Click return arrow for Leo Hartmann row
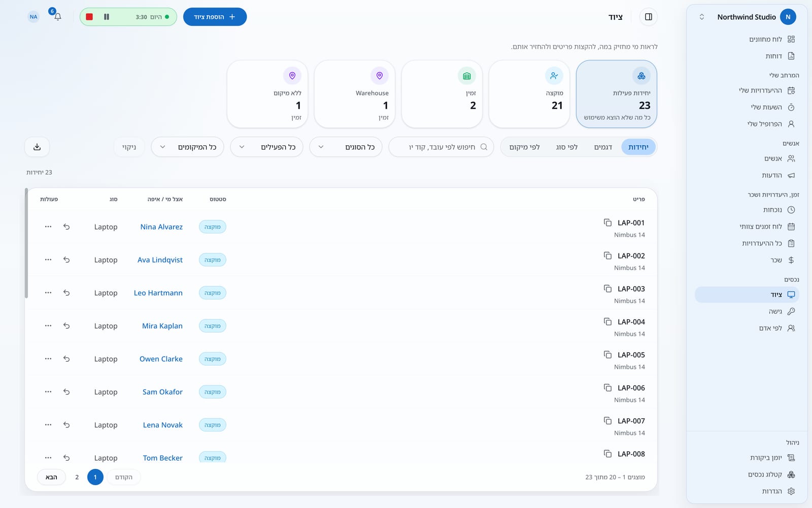This screenshot has height=508, width=812. click(66, 293)
